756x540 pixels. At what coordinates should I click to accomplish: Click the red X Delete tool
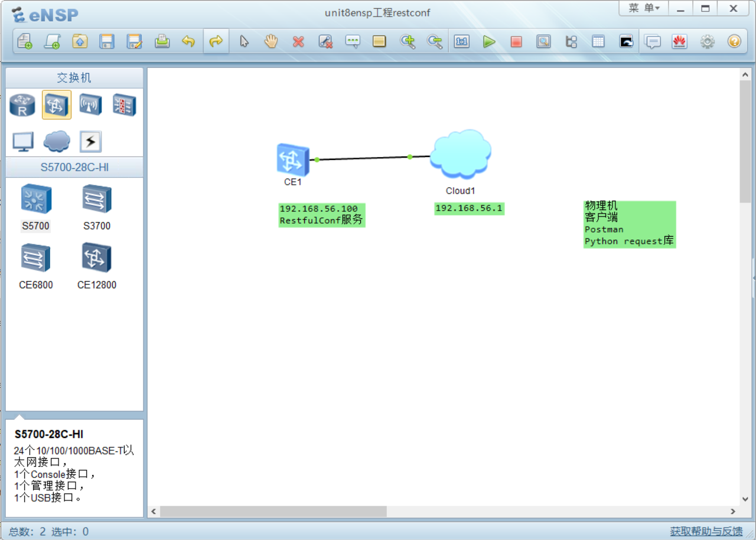298,42
